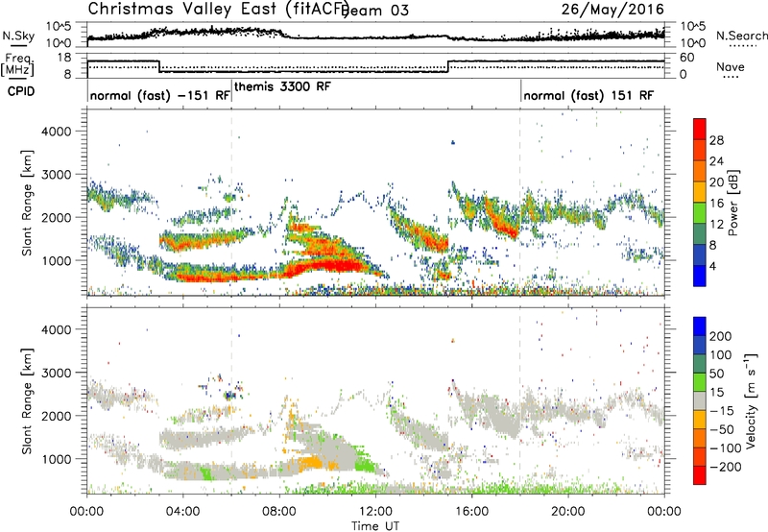
Task: Select the 'Beam 03' label
Action: pos(374,11)
